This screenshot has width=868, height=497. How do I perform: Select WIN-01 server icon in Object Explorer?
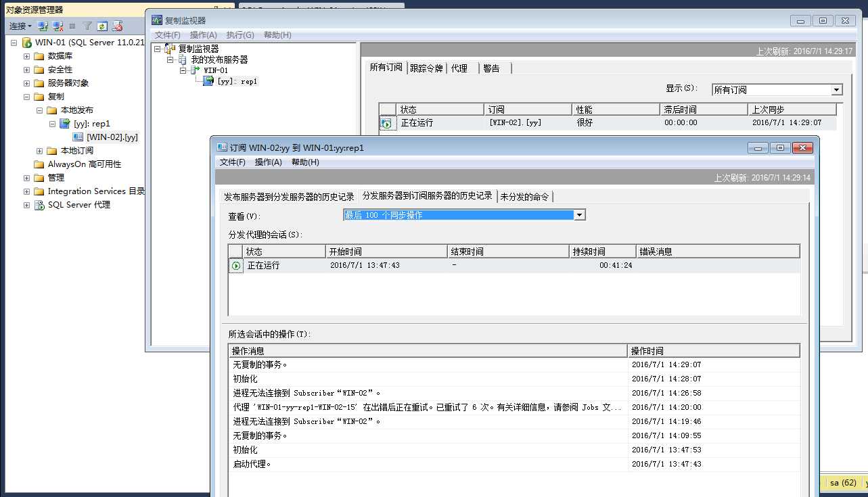click(27, 43)
